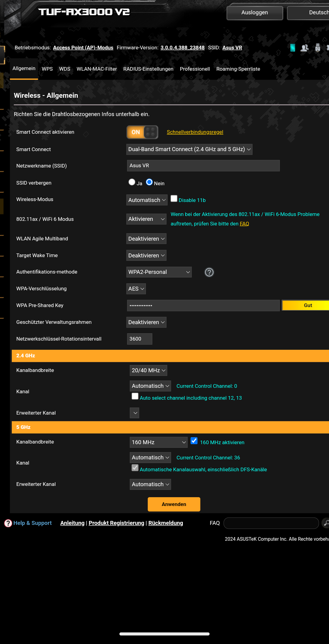
Task: Open the Deutsch language selector
Action: coord(308,13)
